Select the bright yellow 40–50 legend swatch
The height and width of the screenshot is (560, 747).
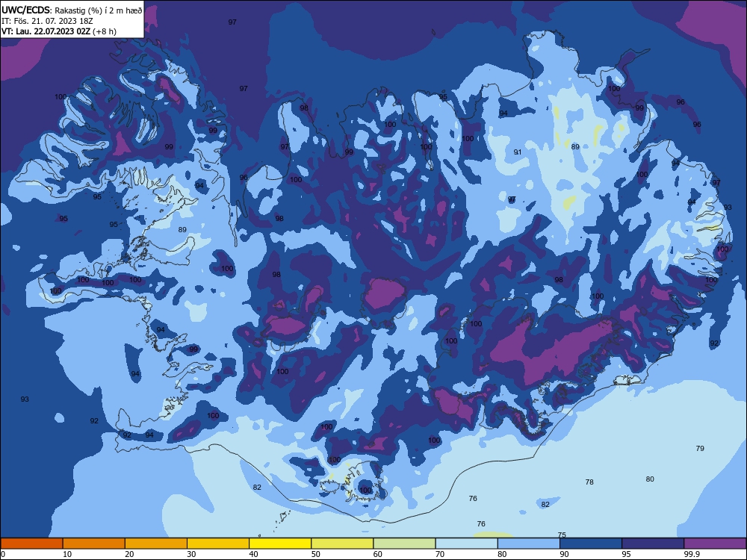click(x=280, y=544)
